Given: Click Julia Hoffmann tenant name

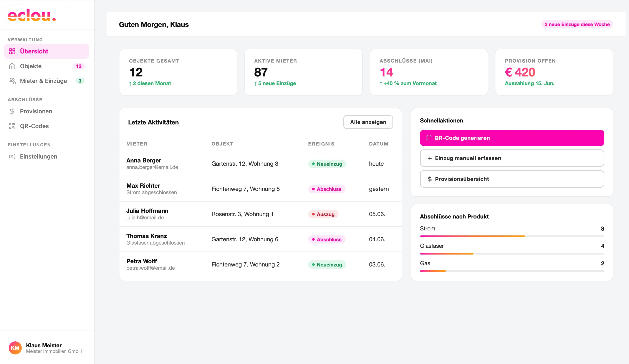Looking at the screenshot, I should (147, 211).
